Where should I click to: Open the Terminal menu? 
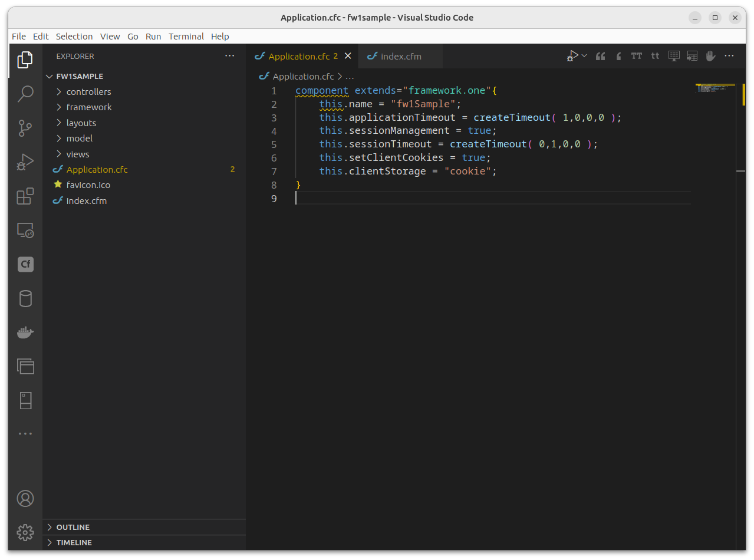pyautogui.click(x=186, y=37)
